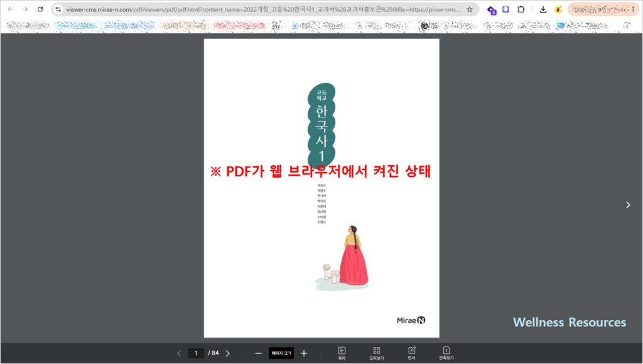Open the browser Downloads tray icon
Viewport: 643px width, 364px height.
coord(543,9)
